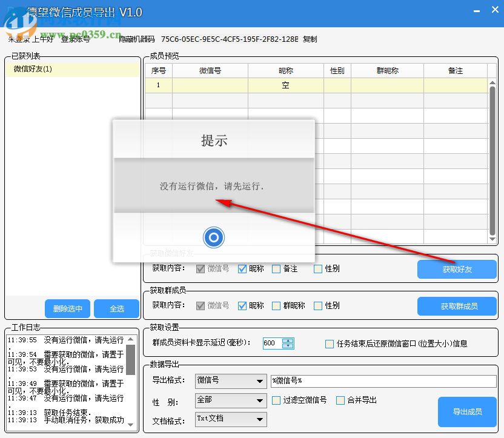Click the 600 delay input field
The width and height of the screenshot is (504, 438).
pos(273,343)
